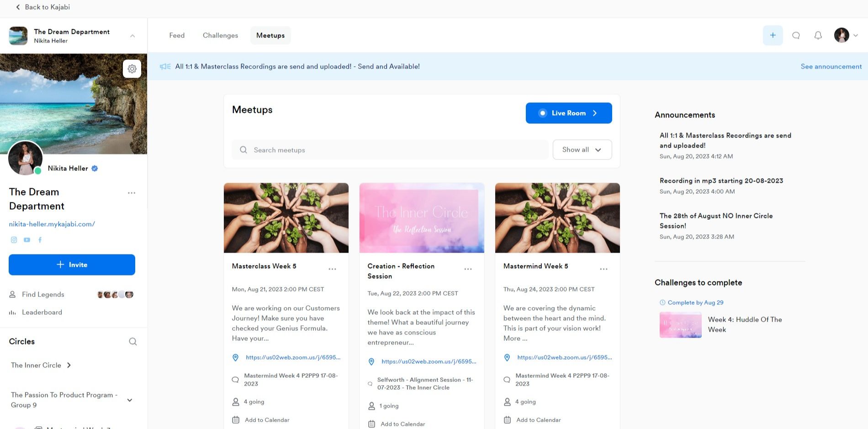868x429 pixels.
Task: Open The Inner Circle in Circles list
Action: pyautogui.click(x=36, y=365)
